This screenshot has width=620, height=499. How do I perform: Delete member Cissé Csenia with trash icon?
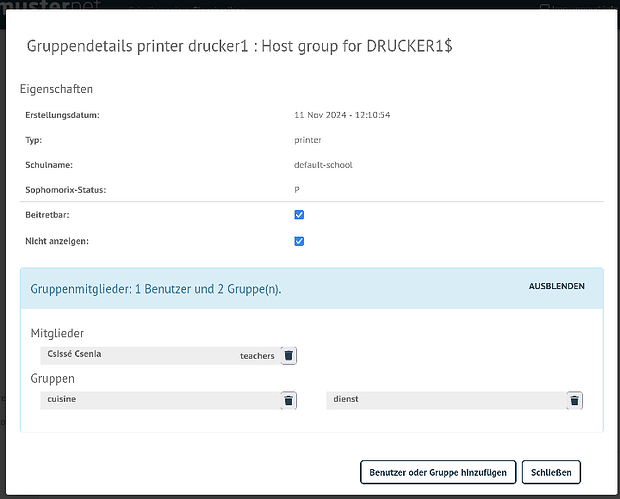pyautogui.click(x=289, y=355)
